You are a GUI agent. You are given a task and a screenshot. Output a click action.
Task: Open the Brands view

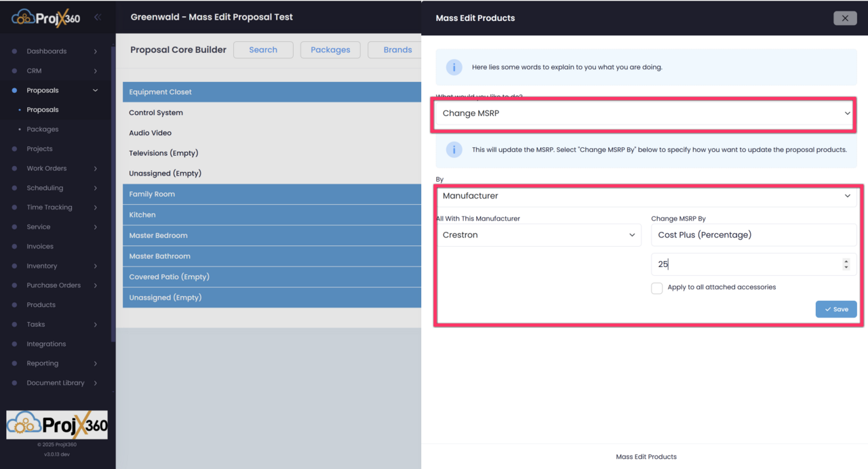coord(398,49)
